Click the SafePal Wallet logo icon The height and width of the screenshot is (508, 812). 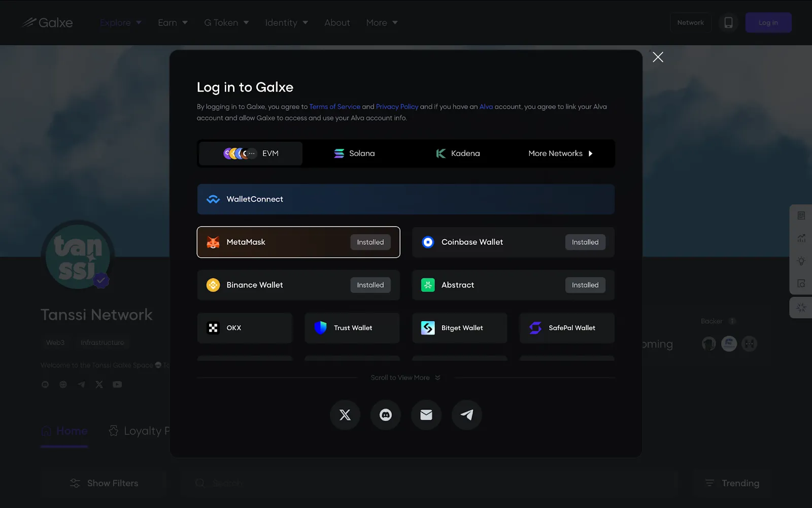(535, 328)
